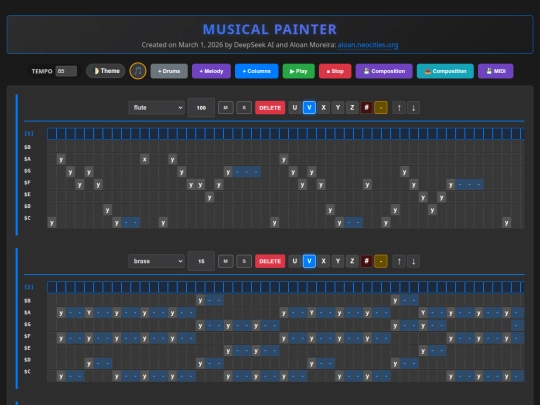Focus the Tempo input field
Viewport: 540px width, 405px height.
pos(66,71)
